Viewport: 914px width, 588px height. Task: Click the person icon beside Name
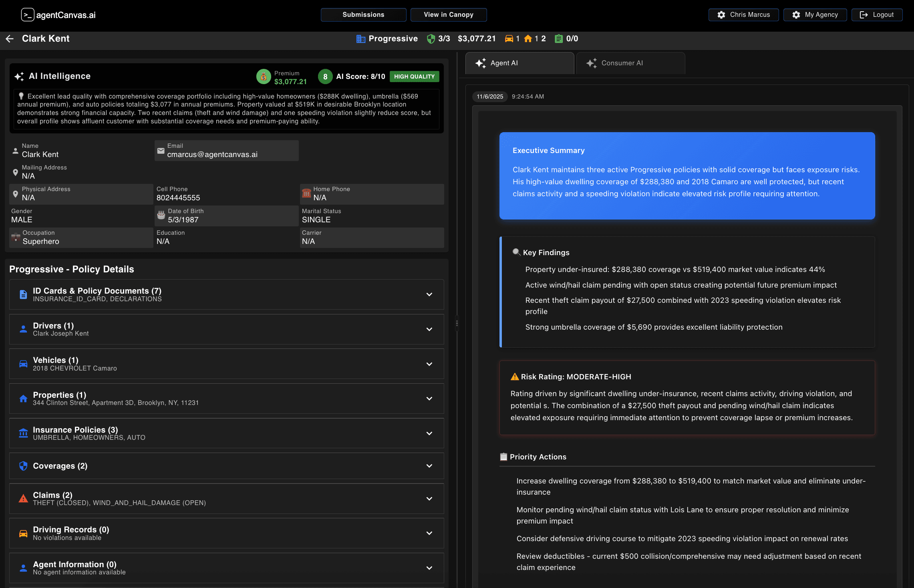pyautogui.click(x=15, y=151)
